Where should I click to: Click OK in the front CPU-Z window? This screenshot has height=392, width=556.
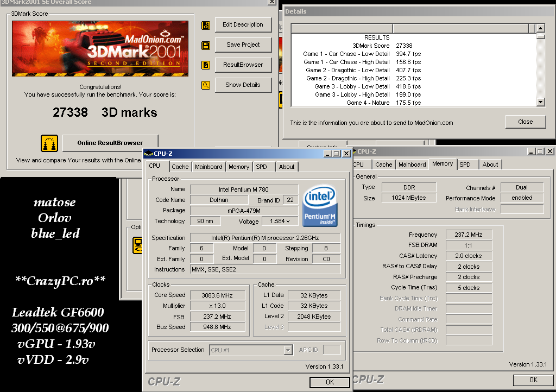pos(330,382)
